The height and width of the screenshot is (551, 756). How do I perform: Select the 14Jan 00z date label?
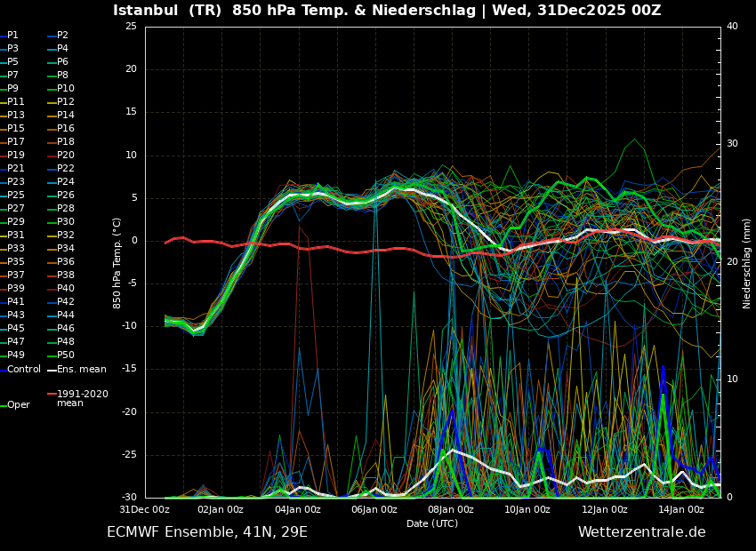[x=683, y=509]
